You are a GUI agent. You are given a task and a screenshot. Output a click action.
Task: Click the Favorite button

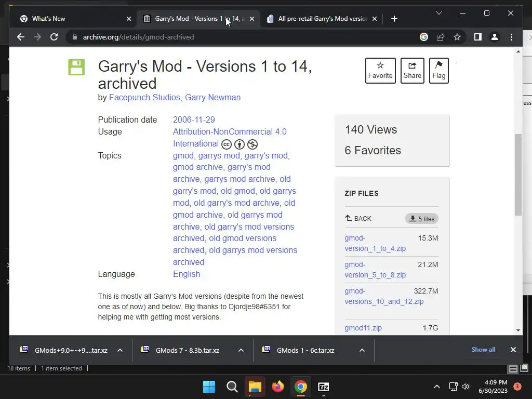pos(380,71)
